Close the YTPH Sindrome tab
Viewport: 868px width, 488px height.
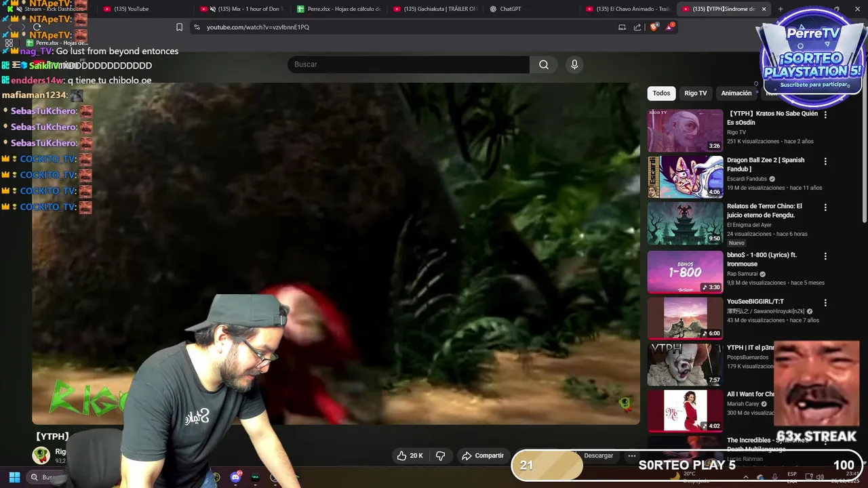point(764,9)
